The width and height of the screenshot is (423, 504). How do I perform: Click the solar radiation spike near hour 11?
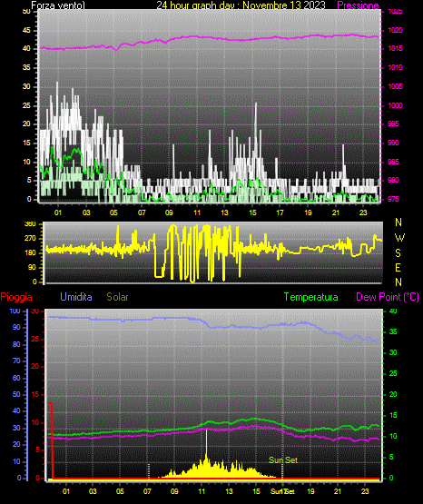pos(206,445)
